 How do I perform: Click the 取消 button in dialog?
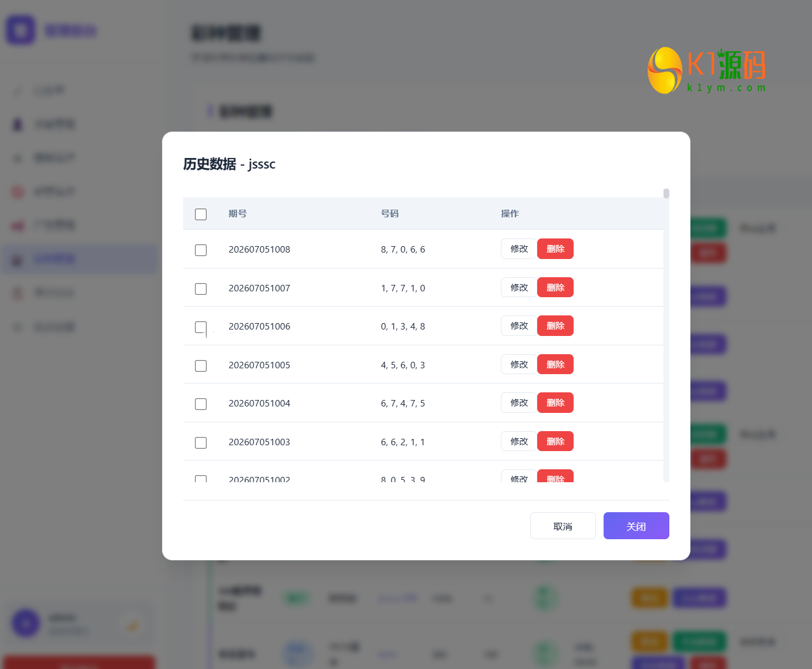click(x=562, y=526)
